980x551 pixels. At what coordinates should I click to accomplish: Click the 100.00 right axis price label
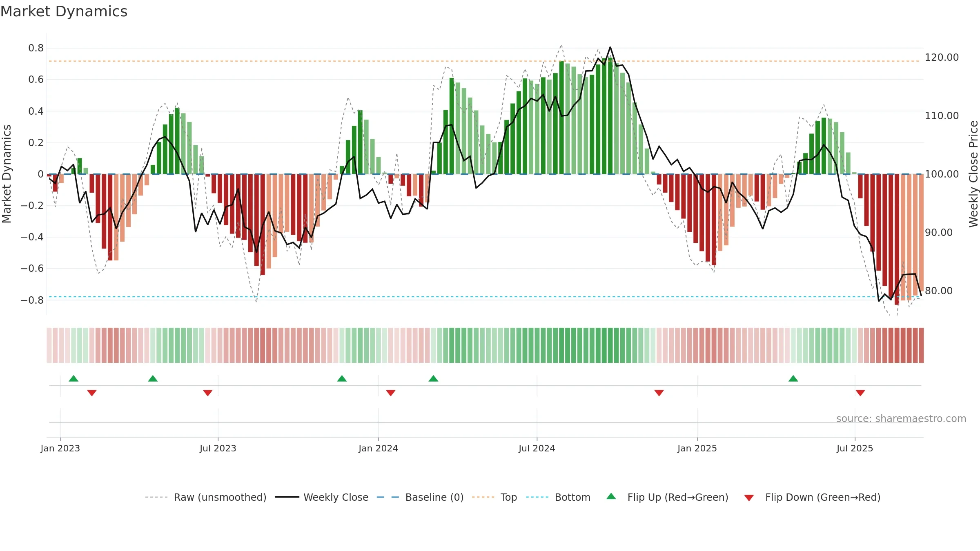[x=942, y=174]
